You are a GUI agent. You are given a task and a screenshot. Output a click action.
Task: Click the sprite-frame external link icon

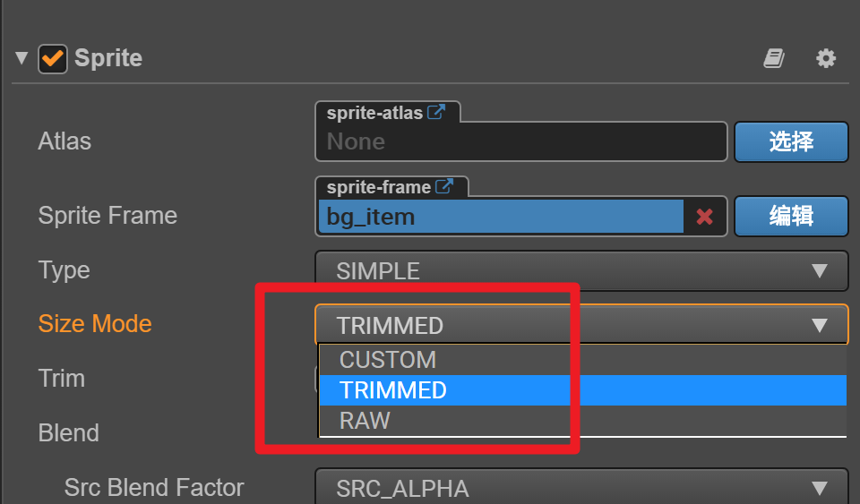point(444,187)
